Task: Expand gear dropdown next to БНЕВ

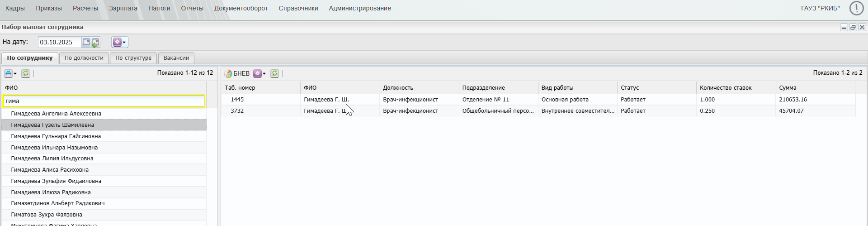Action: [259, 73]
